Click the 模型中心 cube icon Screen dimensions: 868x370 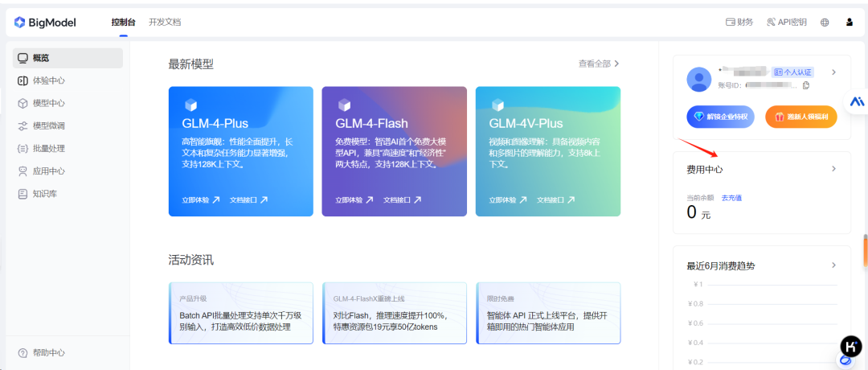coord(23,103)
